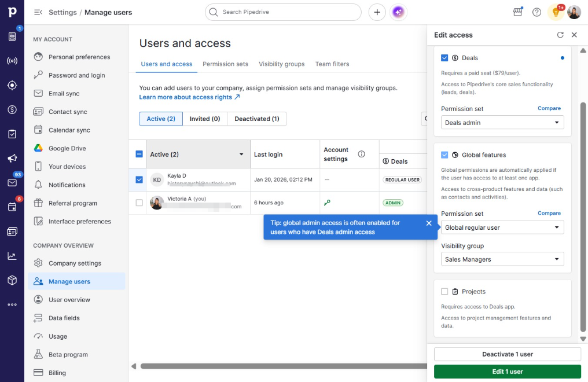
Task: Open the Deals admin permission set dropdown
Action: (502, 123)
